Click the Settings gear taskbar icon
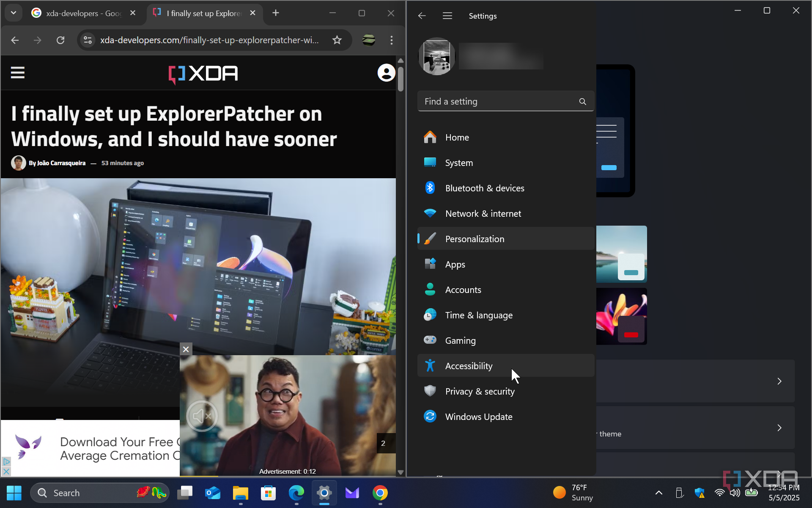Viewport: 812px width, 508px height. 324,493
